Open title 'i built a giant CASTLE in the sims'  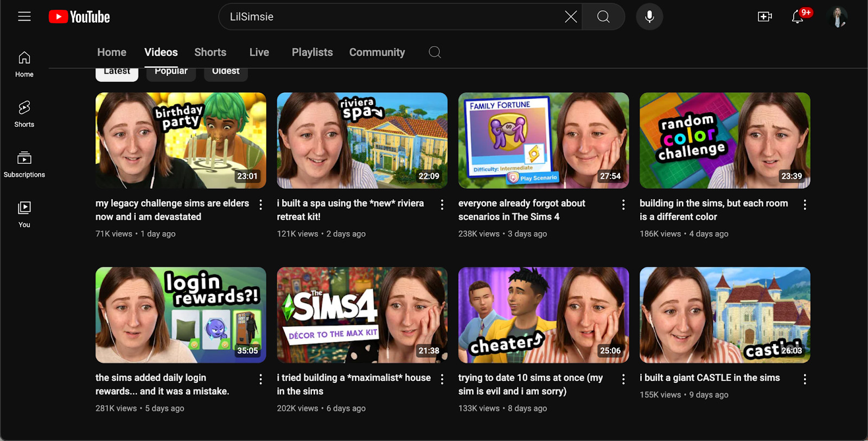tap(710, 378)
